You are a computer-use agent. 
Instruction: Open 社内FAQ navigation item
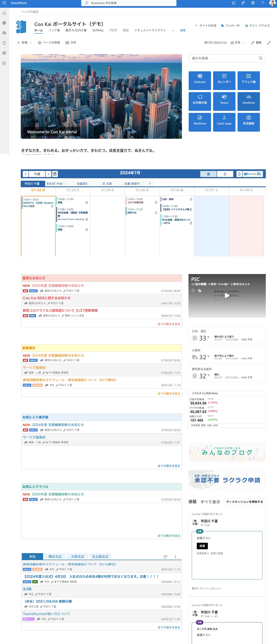[x=98, y=30]
